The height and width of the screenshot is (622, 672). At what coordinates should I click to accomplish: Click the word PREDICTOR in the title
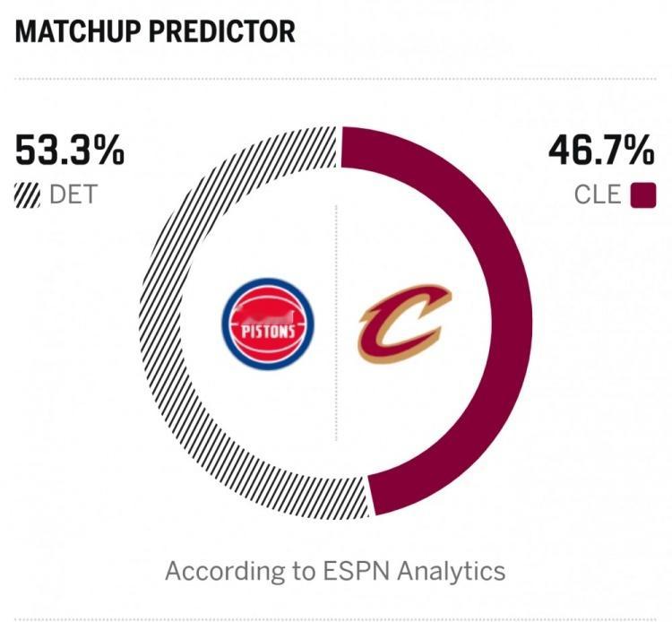222,31
